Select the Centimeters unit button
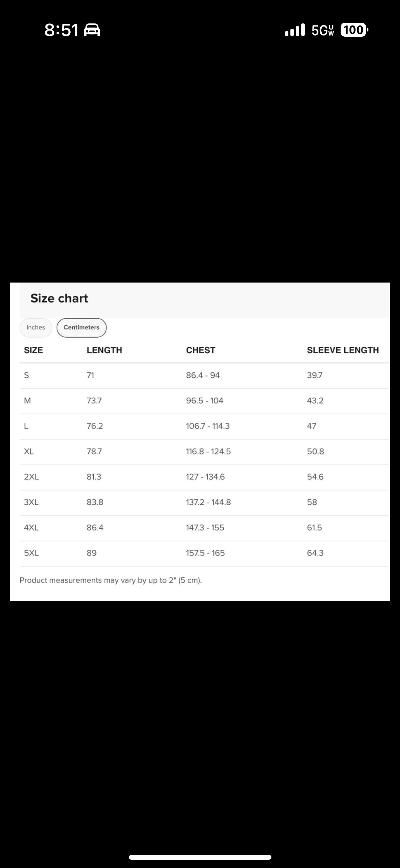Screen dimensions: 400x868 click(81, 327)
